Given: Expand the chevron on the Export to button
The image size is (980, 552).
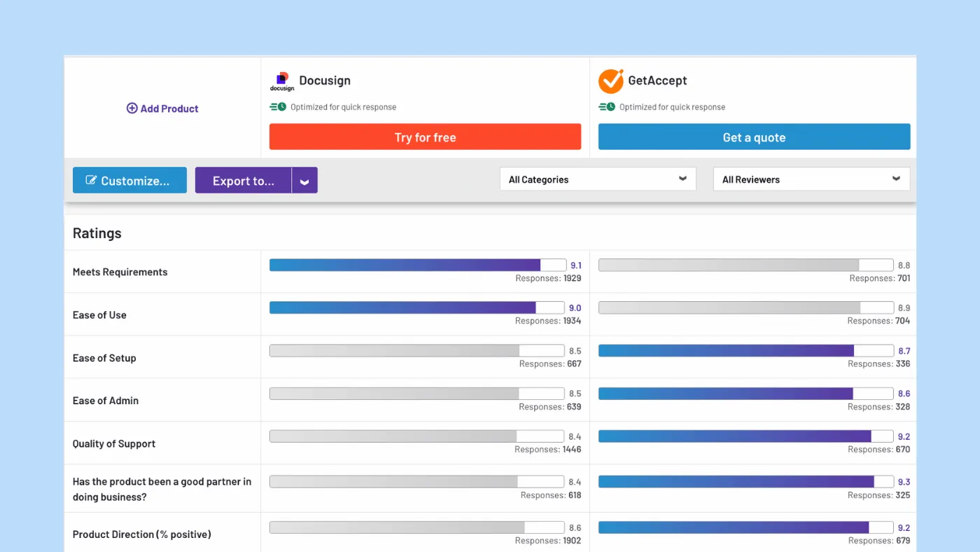Looking at the screenshot, I should point(304,180).
